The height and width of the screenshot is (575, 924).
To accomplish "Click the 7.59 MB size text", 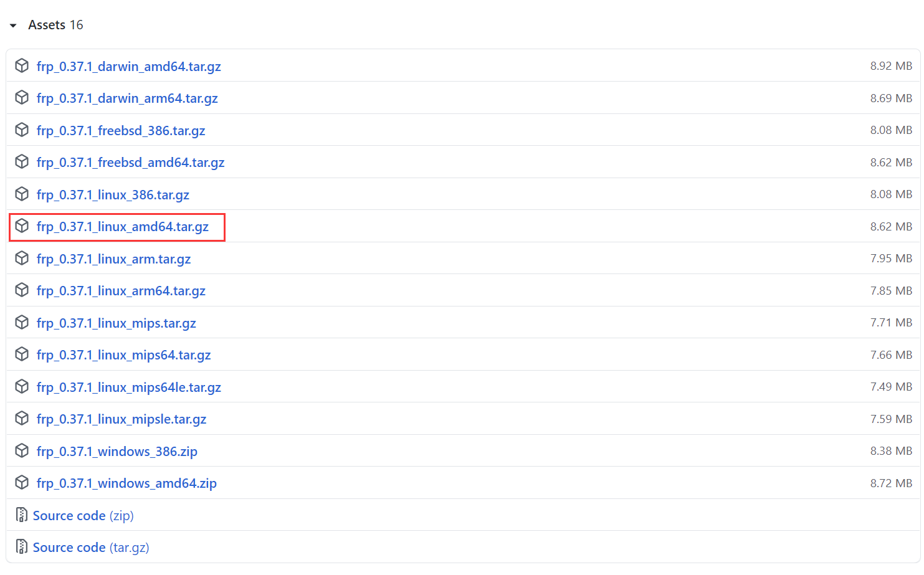I will coord(891,419).
